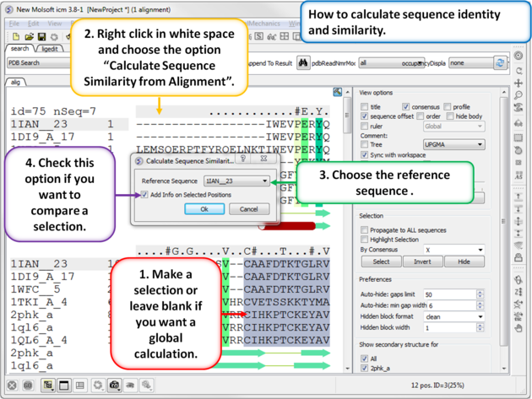Click the blue refresh icon beside none
Screen dimensions: 532x399
[500, 62]
